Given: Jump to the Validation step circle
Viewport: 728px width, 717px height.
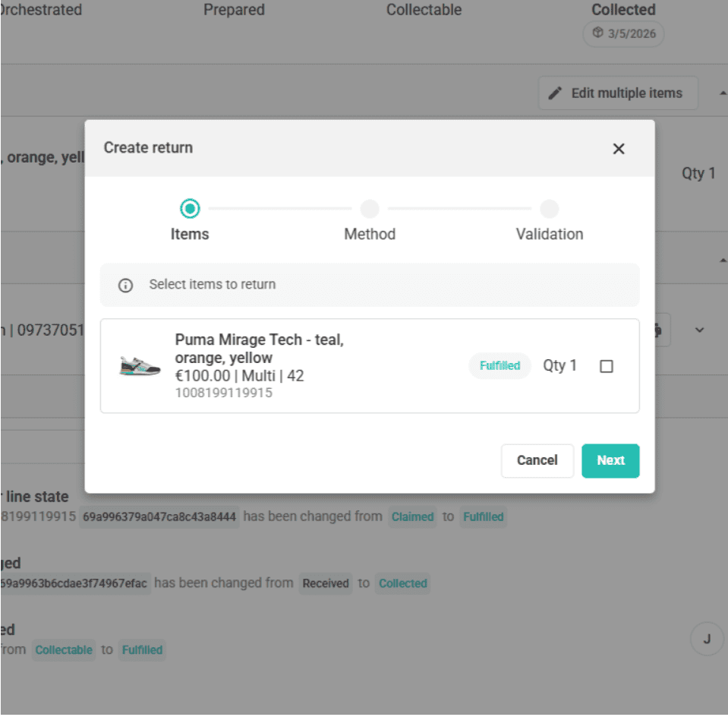Looking at the screenshot, I should coord(549,208).
